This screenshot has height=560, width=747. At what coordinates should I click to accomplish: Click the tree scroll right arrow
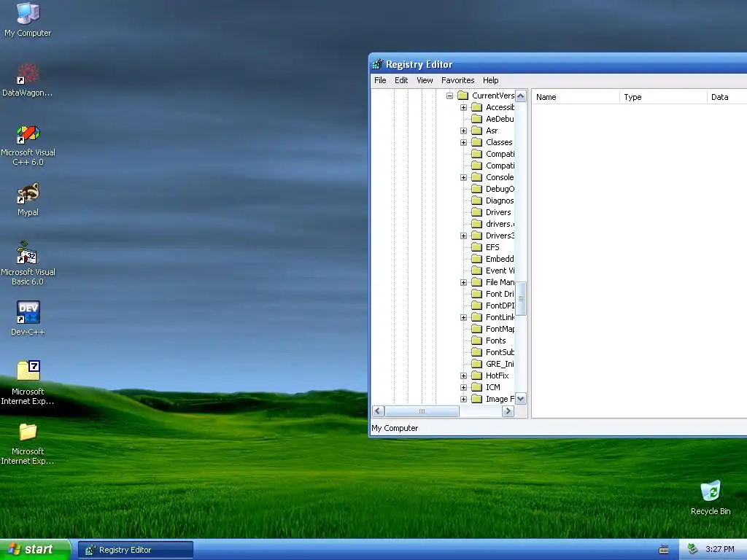(x=508, y=411)
